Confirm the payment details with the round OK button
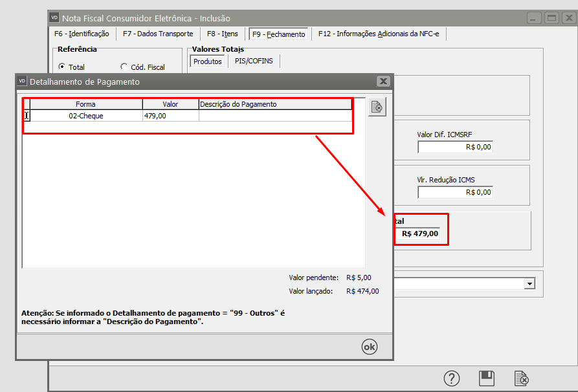578x392 pixels. pos(369,347)
